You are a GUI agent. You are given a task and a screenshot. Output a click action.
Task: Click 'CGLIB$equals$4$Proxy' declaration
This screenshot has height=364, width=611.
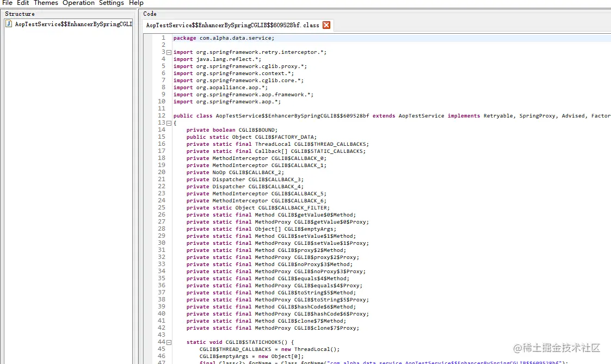pos(274,286)
